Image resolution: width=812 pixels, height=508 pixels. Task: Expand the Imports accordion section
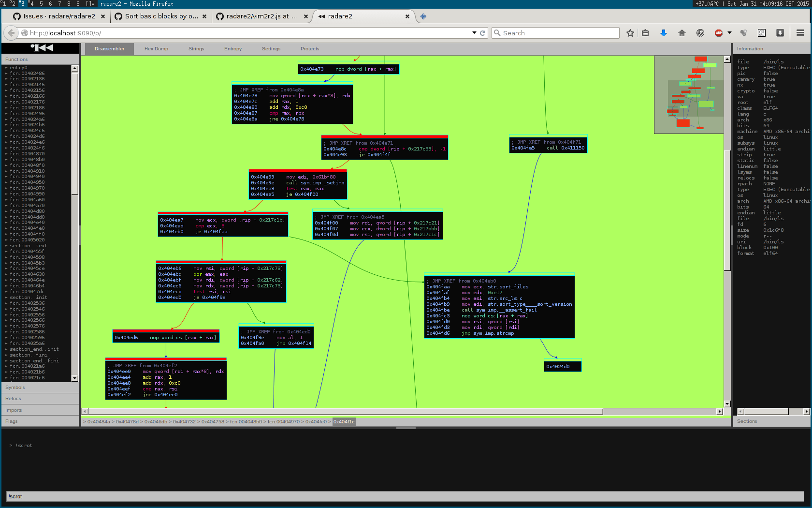(40, 410)
